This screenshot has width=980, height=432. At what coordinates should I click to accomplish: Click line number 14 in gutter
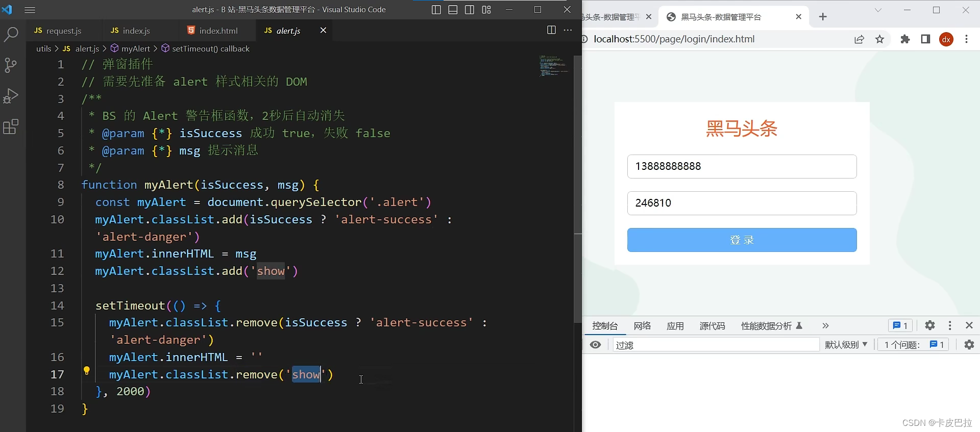tap(57, 306)
